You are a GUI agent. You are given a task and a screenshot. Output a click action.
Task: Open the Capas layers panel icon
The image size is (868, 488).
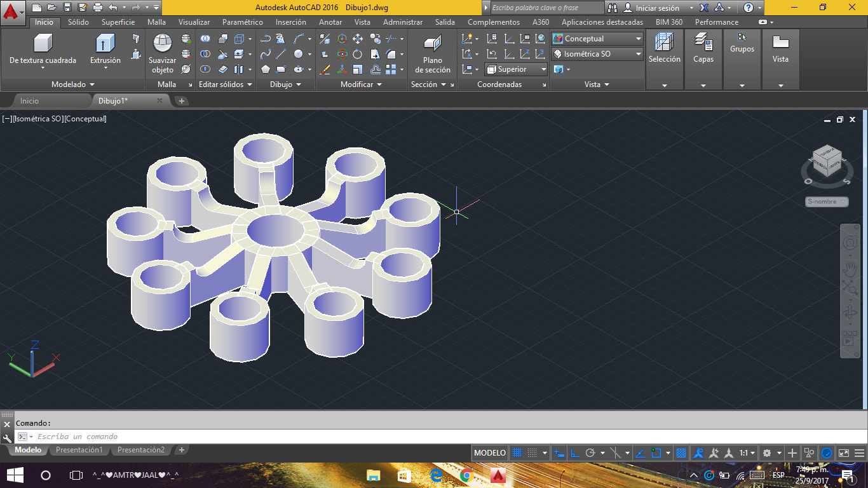703,43
